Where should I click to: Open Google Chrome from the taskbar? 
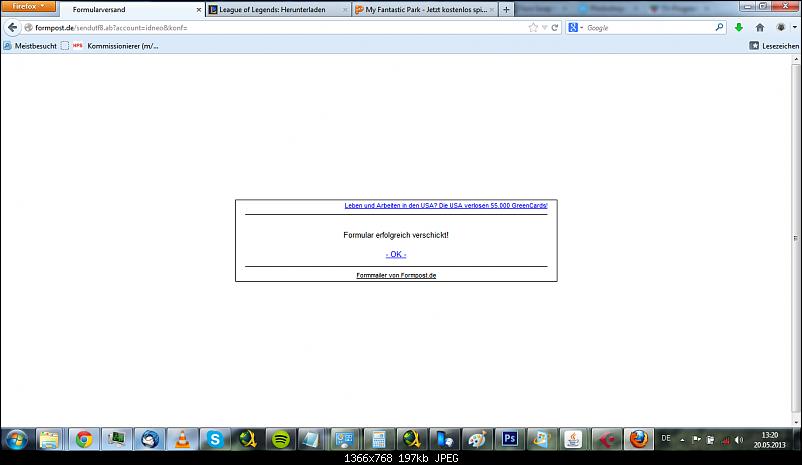tap(83, 439)
